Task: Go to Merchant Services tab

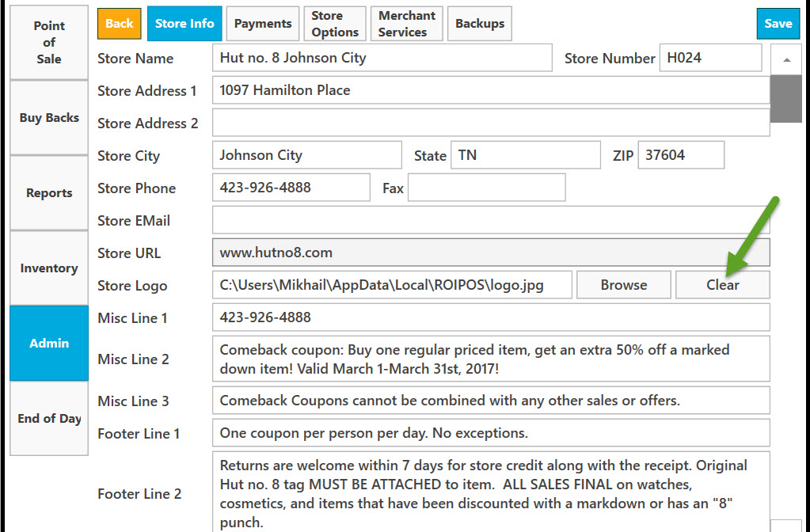Action: coord(406,24)
